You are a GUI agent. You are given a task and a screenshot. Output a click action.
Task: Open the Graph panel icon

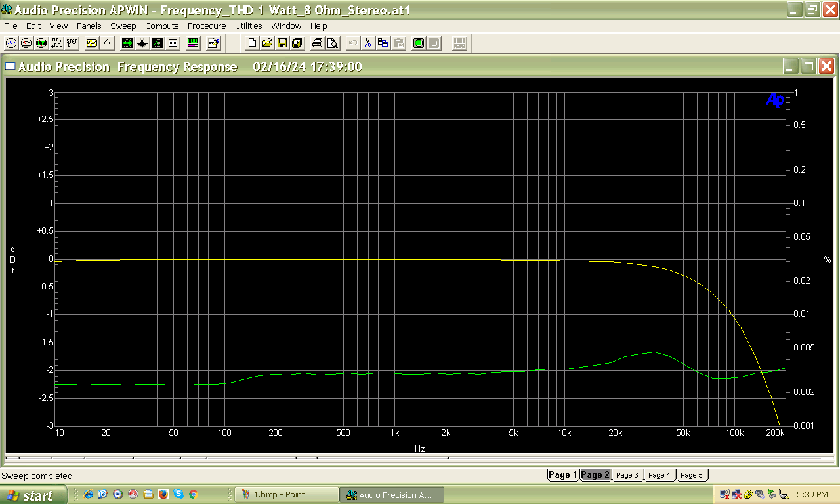click(x=157, y=43)
